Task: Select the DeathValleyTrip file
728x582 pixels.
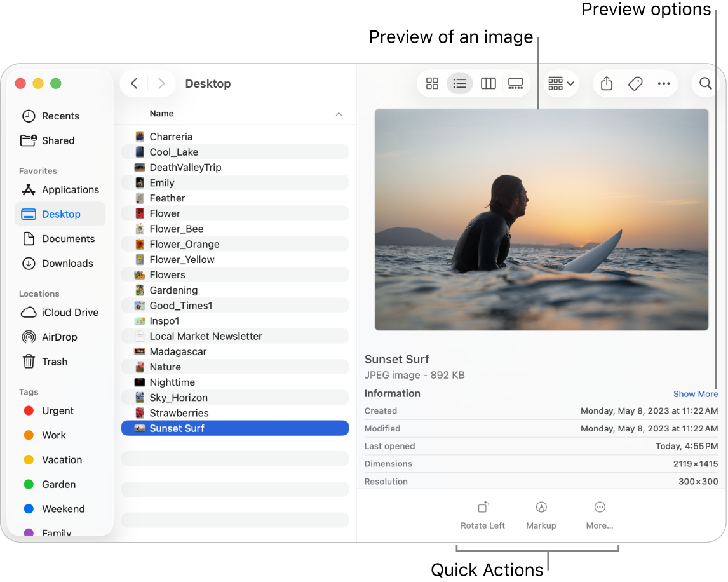Action: coord(235,167)
